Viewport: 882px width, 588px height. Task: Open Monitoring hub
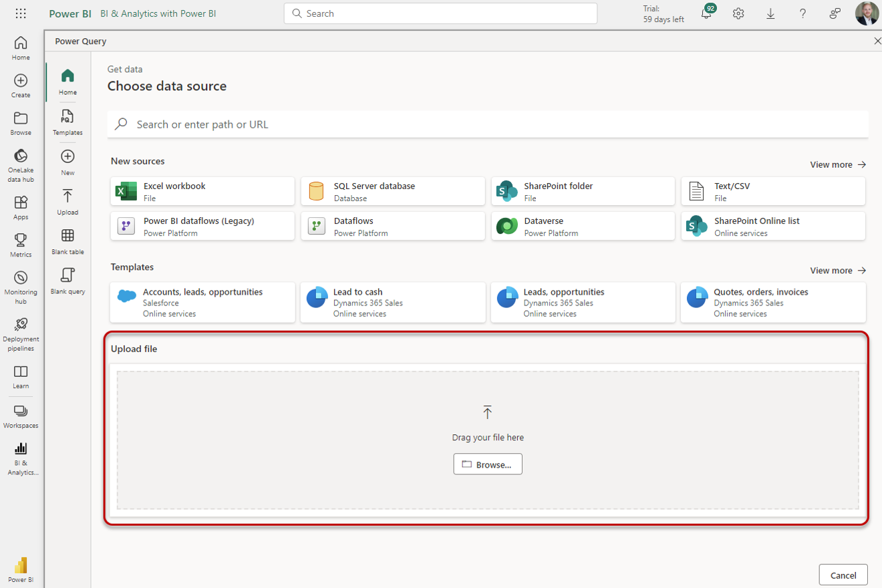pos(21,287)
